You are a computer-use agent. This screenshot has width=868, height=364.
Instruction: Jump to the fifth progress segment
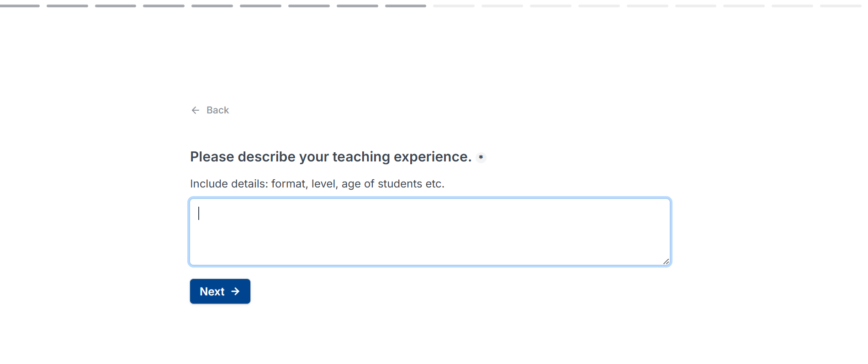tap(212, 6)
